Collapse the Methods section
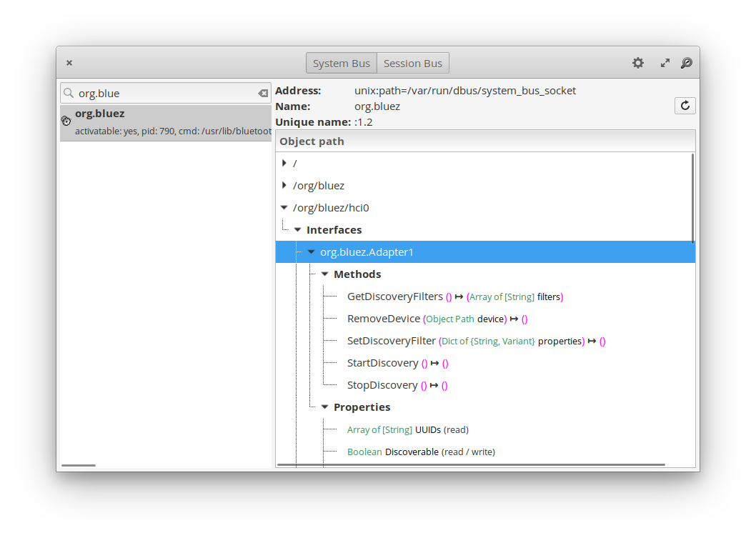 coord(324,274)
